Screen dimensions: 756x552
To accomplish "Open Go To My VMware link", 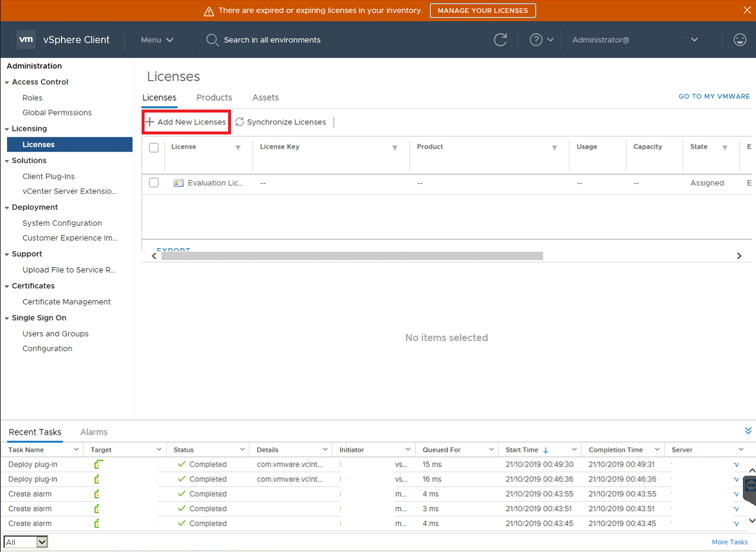I will pos(714,97).
